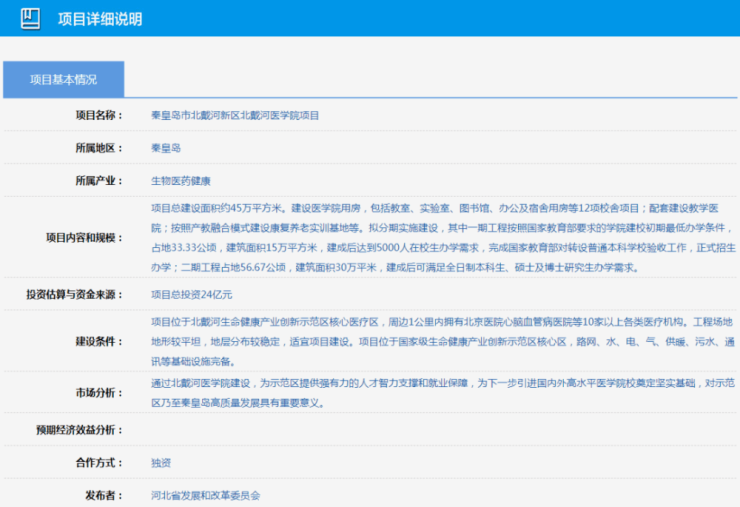Image resolution: width=740 pixels, height=507 pixels.
Task: Click the 项目详细说明 header title
Action: pyautogui.click(x=100, y=19)
